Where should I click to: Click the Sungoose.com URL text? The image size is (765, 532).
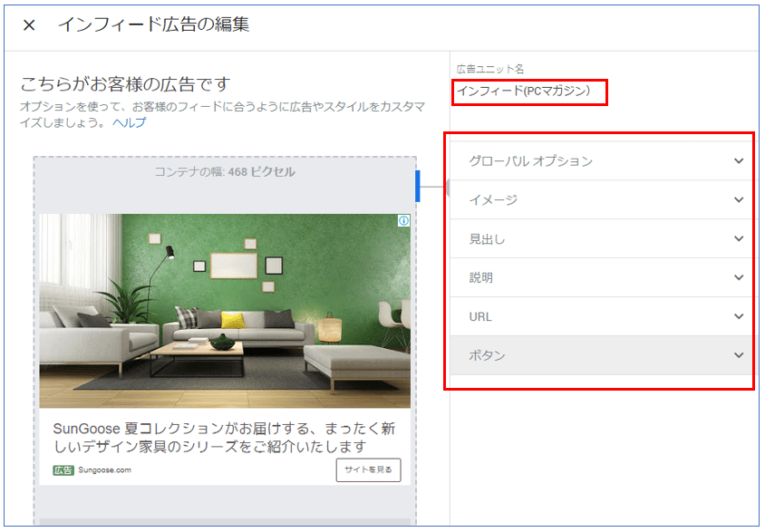point(104,470)
